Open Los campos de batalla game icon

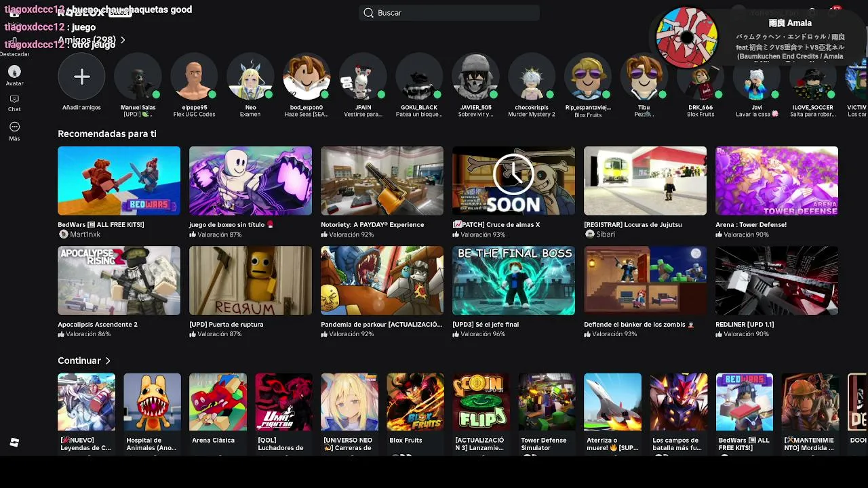[678, 402]
